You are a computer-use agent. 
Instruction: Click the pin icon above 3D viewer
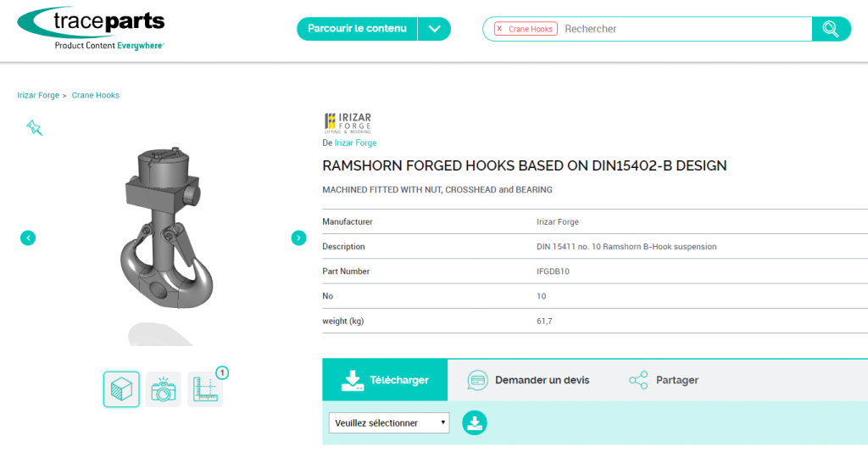click(34, 128)
